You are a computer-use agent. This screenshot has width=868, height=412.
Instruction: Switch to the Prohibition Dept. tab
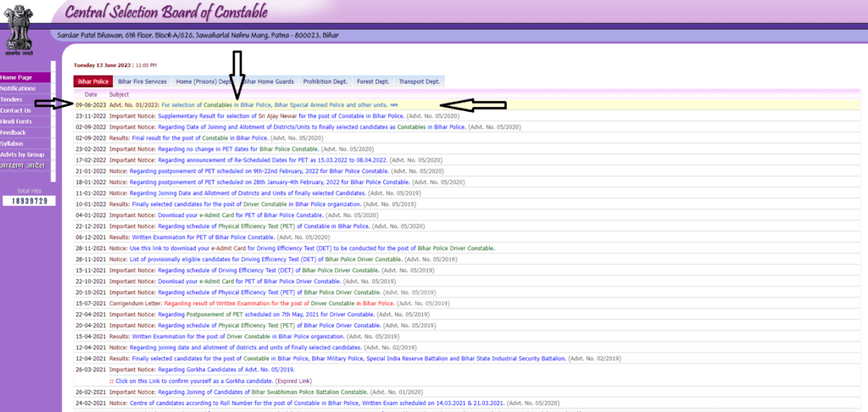point(325,81)
